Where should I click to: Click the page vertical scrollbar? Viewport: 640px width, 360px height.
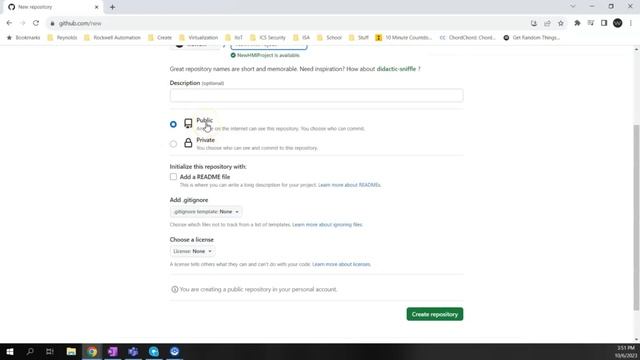(x=636, y=217)
